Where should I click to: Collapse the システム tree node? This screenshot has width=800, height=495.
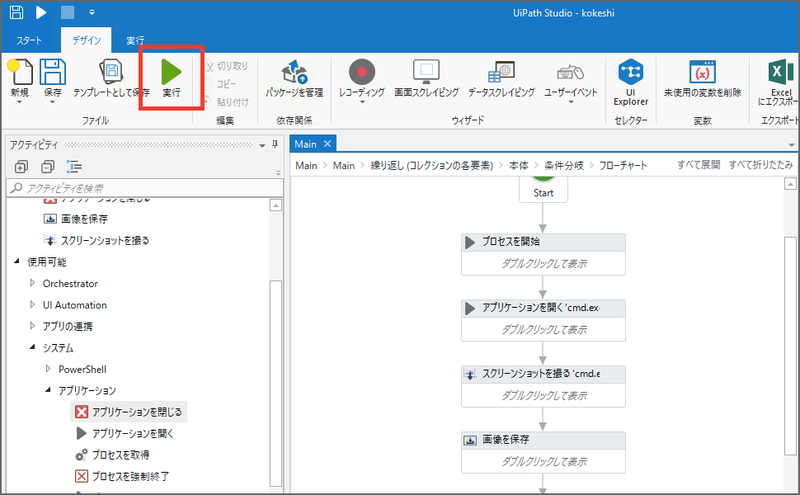[x=32, y=347]
